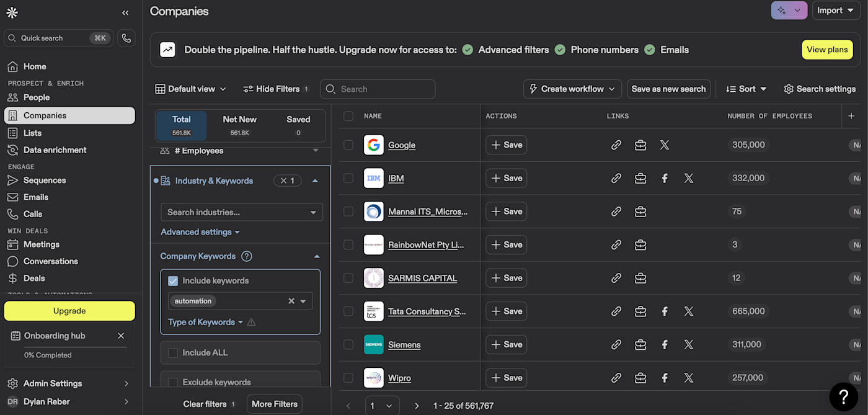Viewport: 868px width, 415px height.
Task: Select the IBM row checkbox
Action: point(348,178)
